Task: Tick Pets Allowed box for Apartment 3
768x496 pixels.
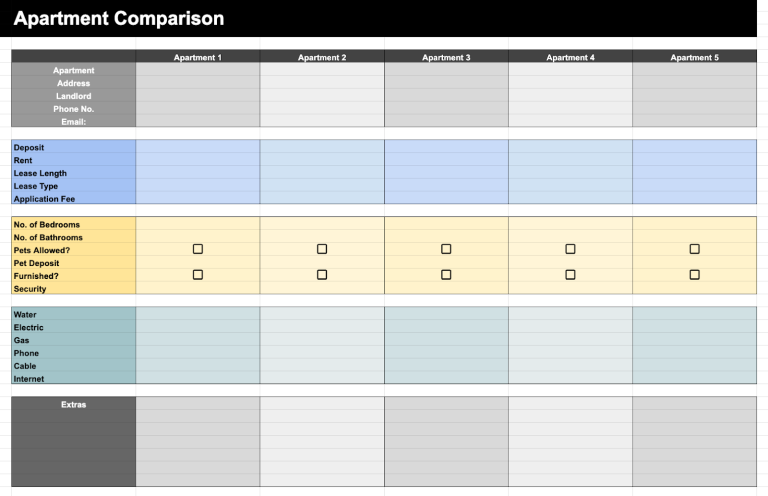Action: (446, 249)
